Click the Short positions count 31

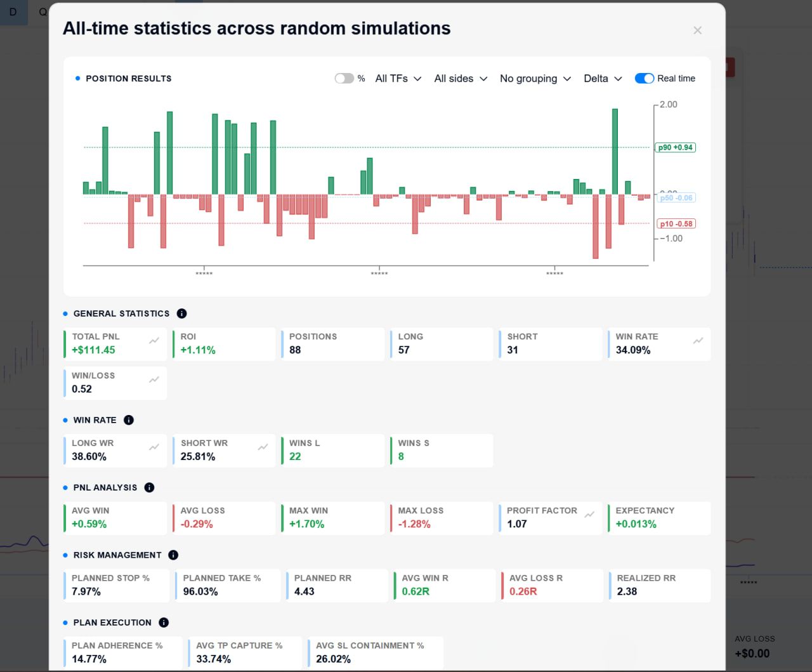coord(513,350)
